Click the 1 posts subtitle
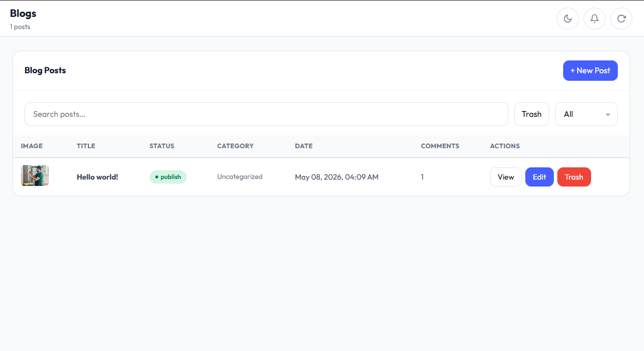 (x=20, y=27)
